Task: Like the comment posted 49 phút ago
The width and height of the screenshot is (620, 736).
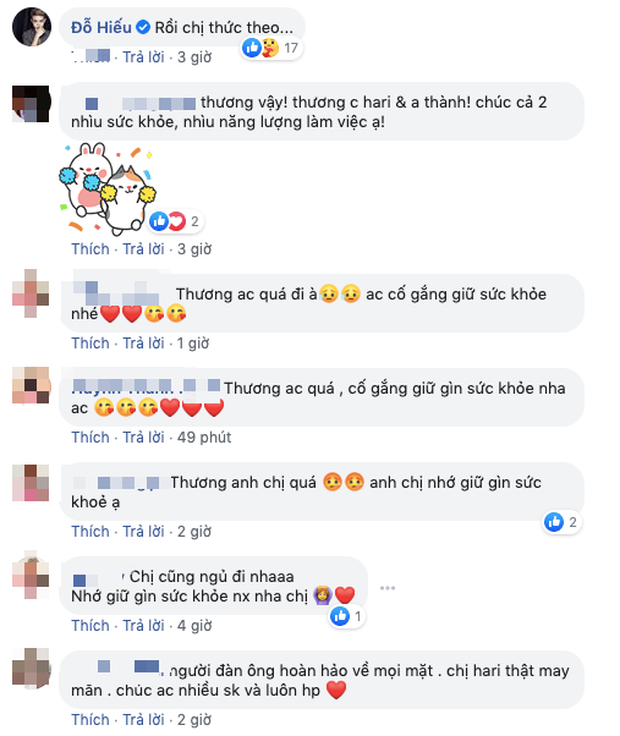Action: click(90, 437)
